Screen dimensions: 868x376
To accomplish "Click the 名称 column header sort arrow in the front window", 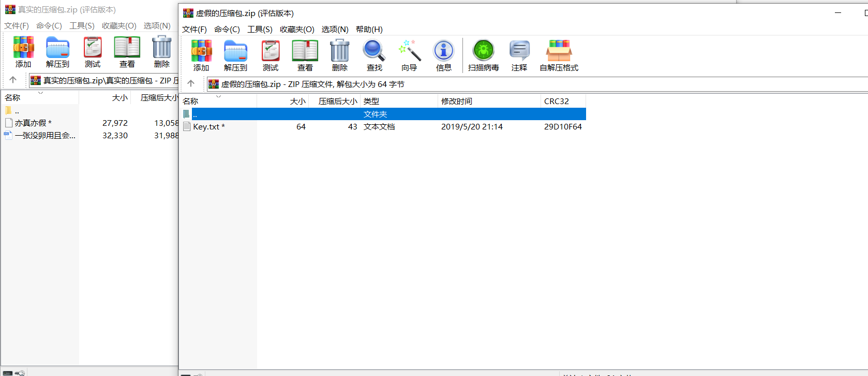I will (x=218, y=97).
